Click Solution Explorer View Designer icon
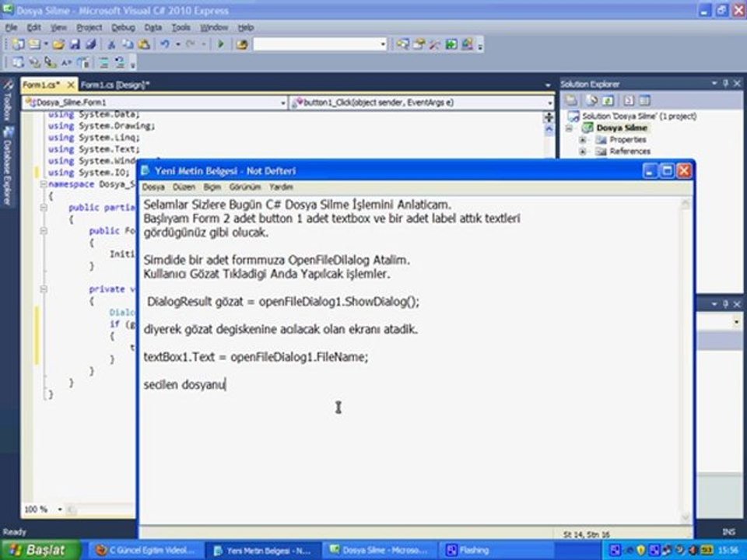The width and height of the screenshot is (747, 560). pos(644,100)
